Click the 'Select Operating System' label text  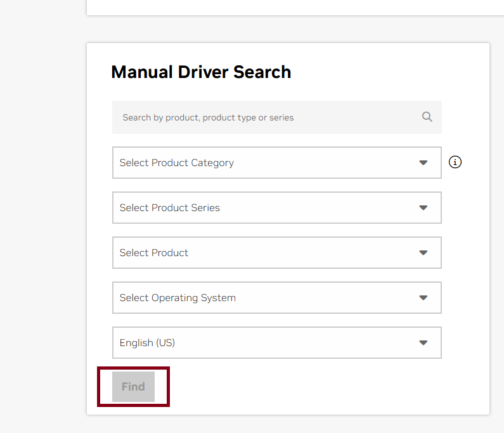(178, 298)
